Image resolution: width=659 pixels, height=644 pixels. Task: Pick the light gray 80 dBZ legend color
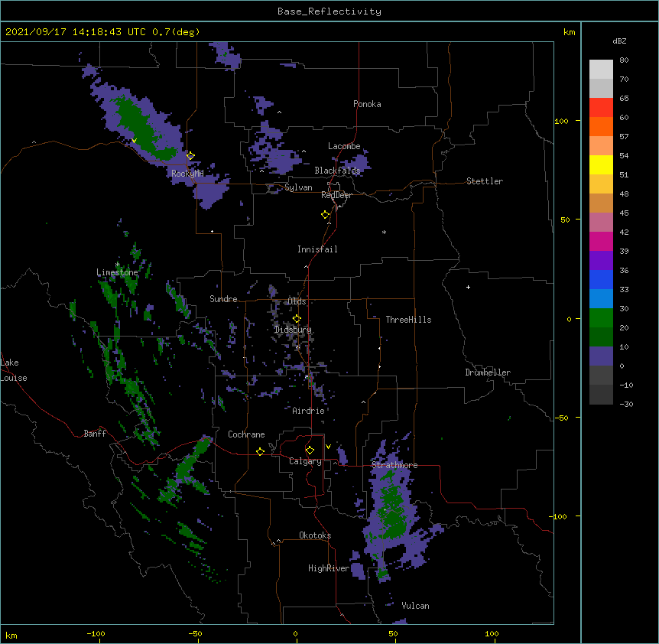601,70
